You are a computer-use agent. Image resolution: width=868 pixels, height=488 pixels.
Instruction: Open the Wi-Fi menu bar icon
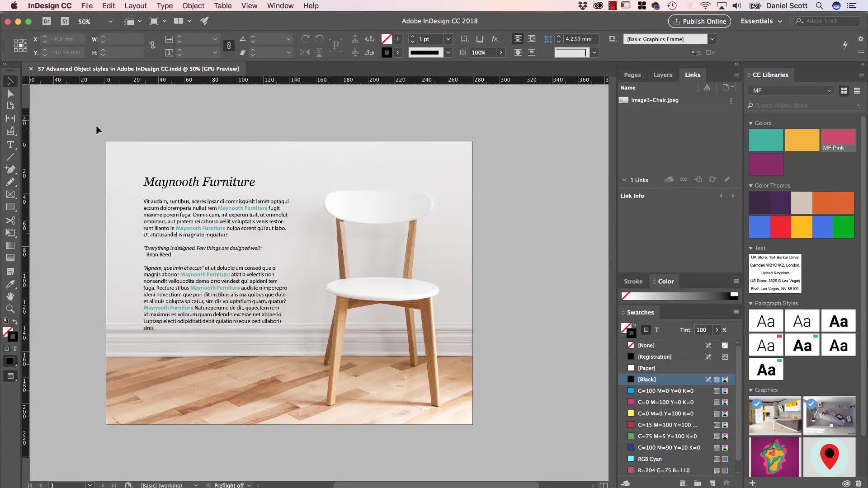(705, 6)
